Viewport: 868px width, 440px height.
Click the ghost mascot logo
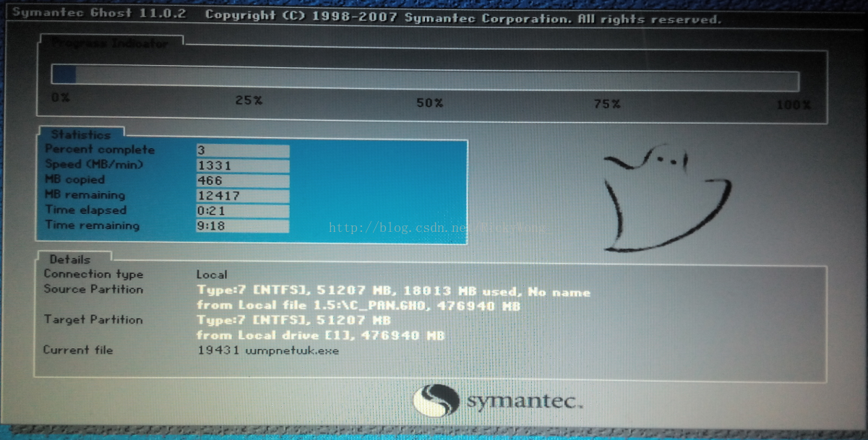667,198
